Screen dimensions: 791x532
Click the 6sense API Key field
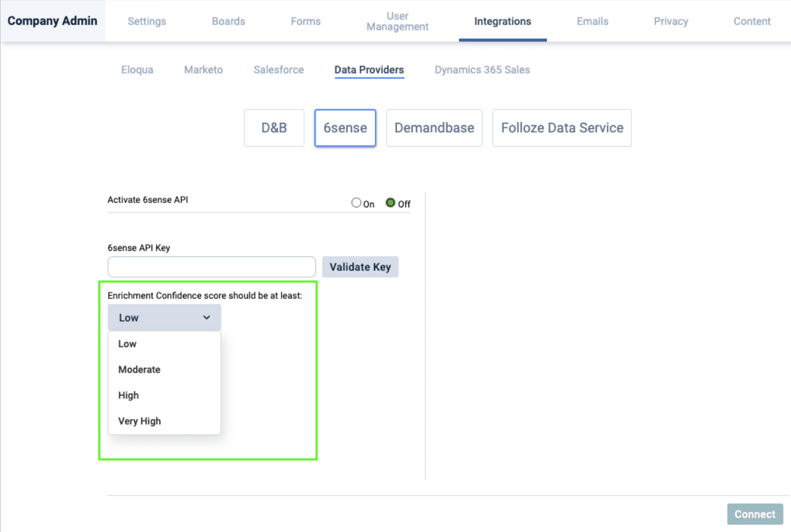click(212, 267)
